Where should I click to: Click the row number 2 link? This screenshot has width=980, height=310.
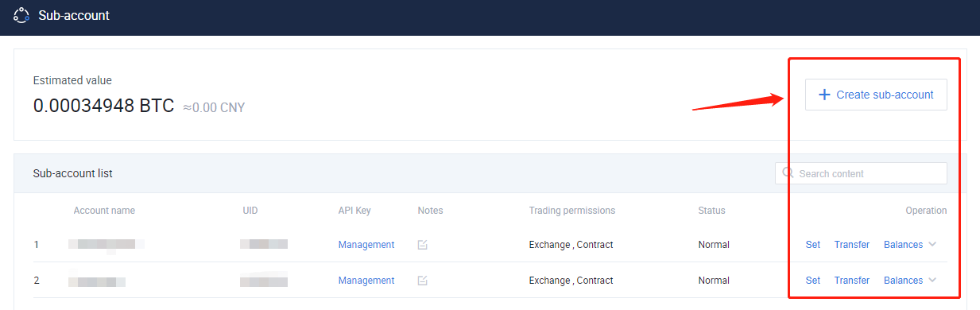pos(36,281)
